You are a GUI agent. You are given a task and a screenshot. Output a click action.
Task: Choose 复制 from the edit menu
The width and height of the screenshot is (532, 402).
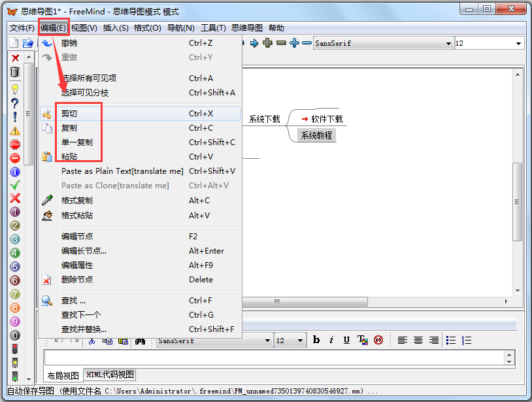[140, 128]
